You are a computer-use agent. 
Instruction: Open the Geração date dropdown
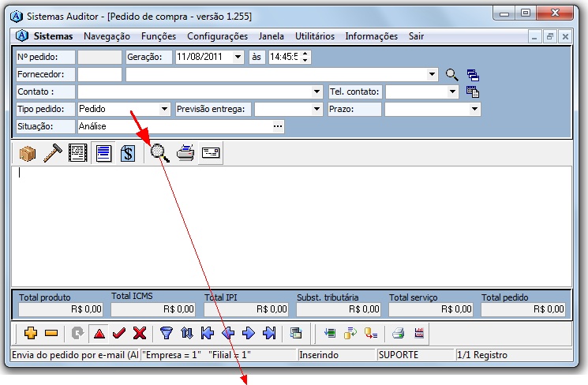(238, 57)
